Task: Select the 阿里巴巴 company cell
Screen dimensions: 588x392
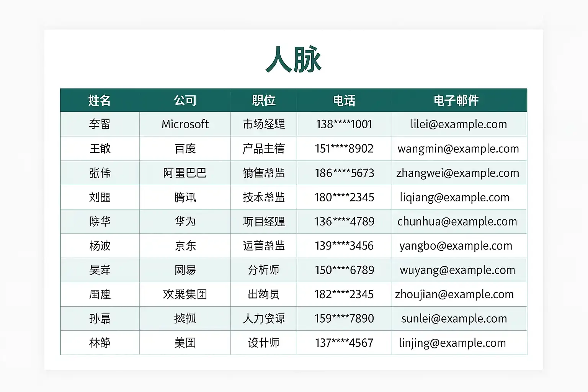Action: (x=185, y=173)
